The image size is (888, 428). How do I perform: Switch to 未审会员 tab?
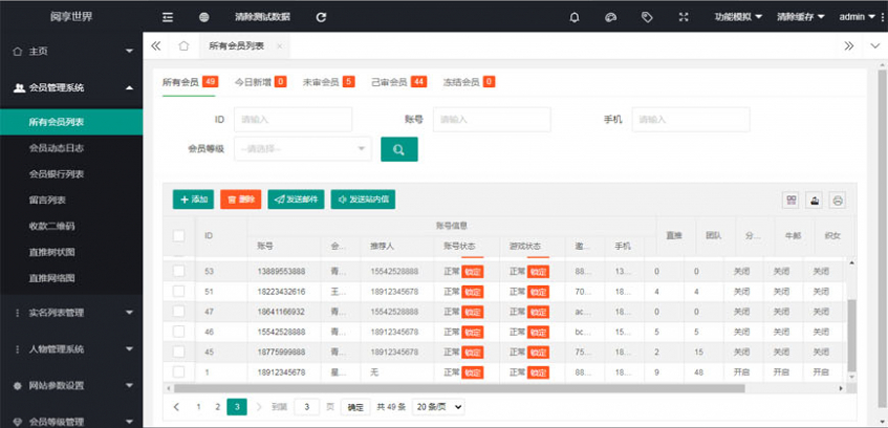[x=328, y=82]
